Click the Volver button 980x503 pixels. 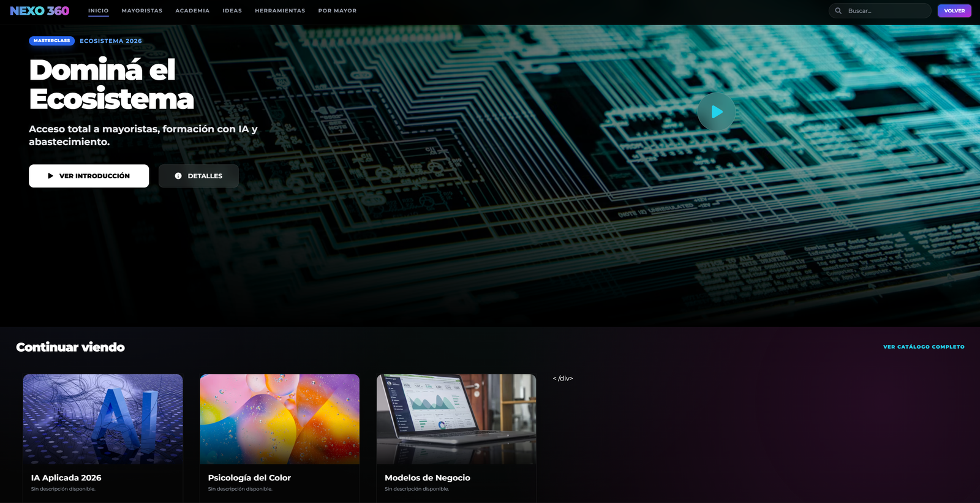954,11
